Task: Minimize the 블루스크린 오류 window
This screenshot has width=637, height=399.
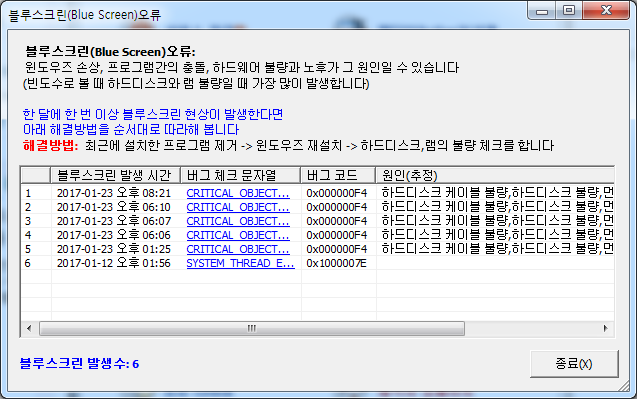Action: 542,11
